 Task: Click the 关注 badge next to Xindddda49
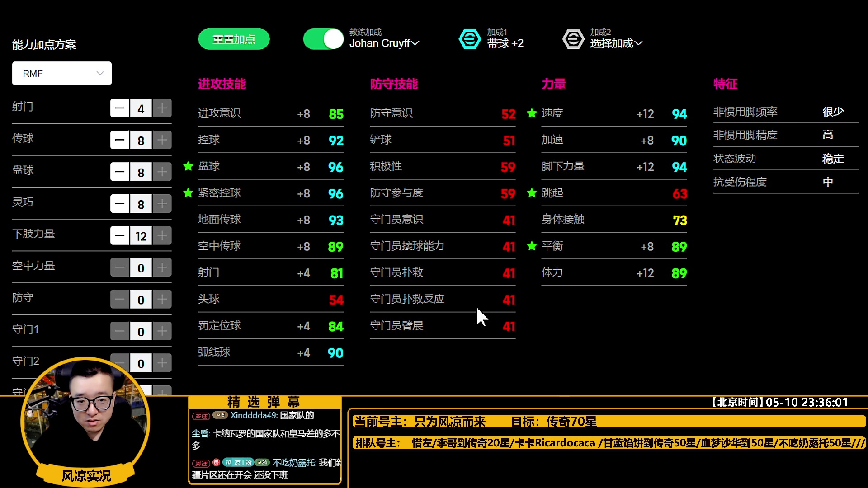[x=201, y=416]
